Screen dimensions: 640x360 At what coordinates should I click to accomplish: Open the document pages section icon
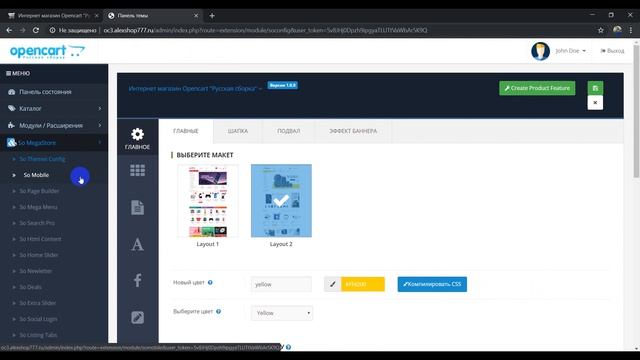click(138, 207)
